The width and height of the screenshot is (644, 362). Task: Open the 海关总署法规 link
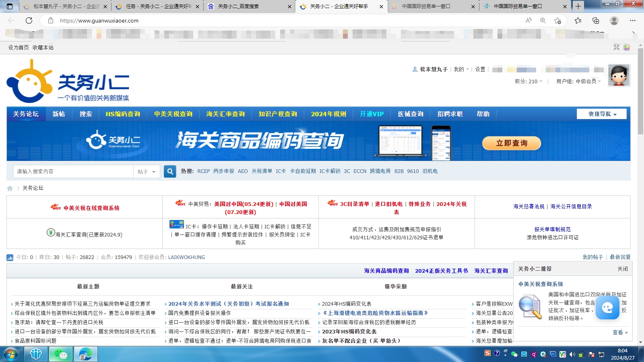tap(528, 206)
